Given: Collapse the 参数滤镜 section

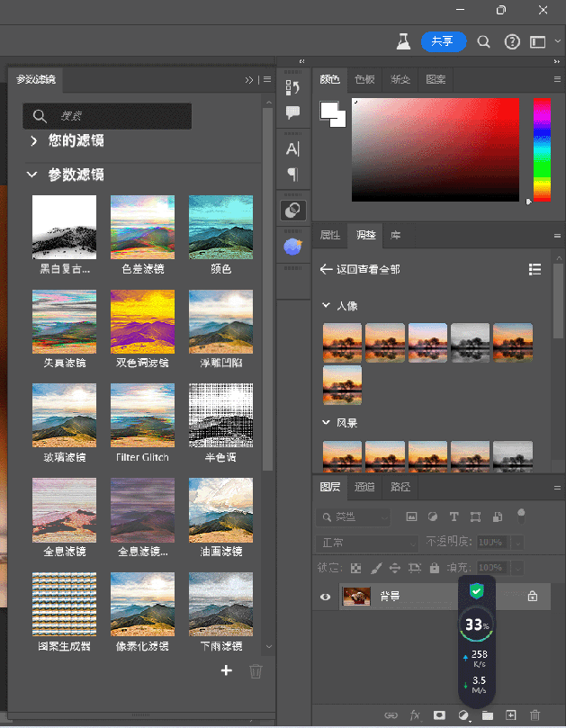Looking at the screenshot, I should (x=31, y=175).
